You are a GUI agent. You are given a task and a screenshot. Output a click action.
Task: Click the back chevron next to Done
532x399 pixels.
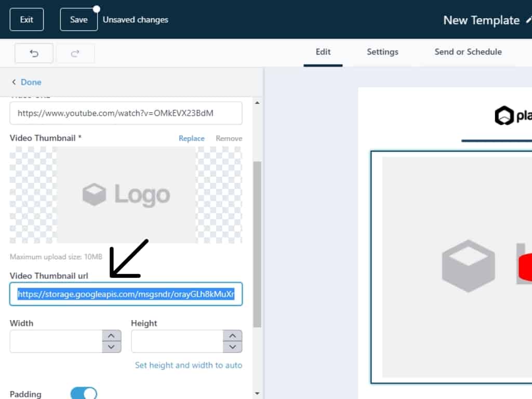click(14, 82)
